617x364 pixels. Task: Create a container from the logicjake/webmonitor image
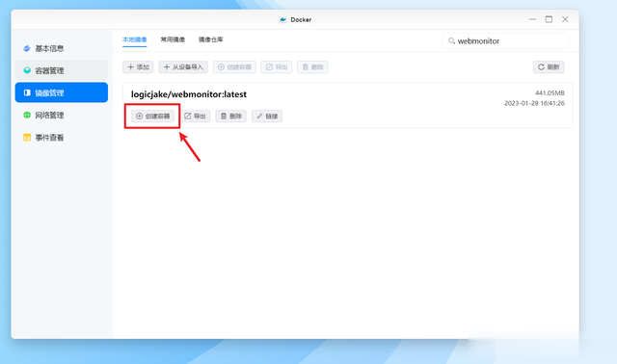pos(152,116)
